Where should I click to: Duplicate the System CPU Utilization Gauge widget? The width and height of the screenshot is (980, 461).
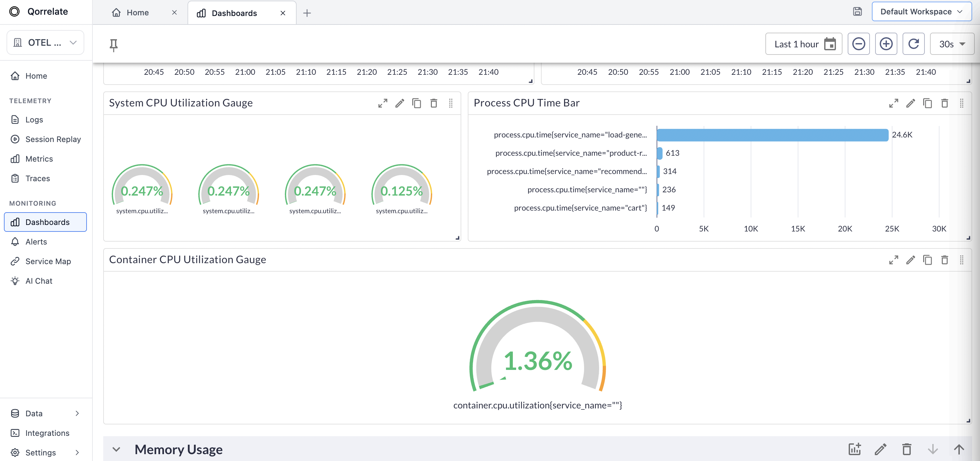(416, 103)
